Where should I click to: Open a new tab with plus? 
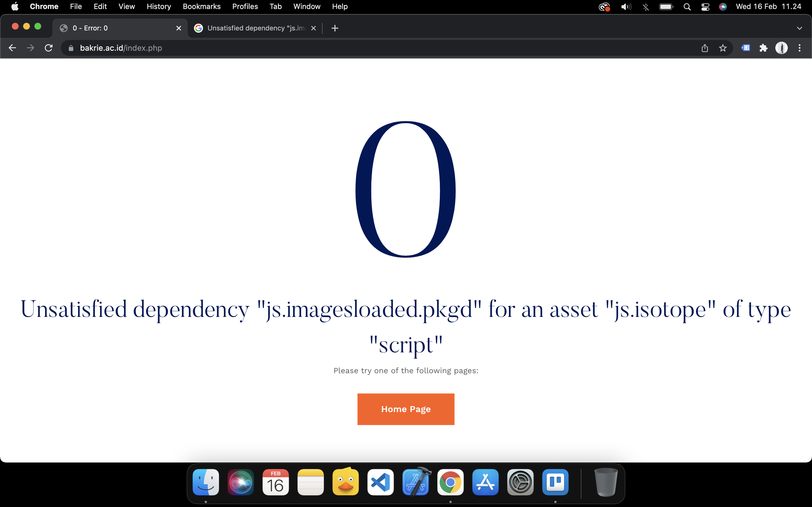point(335,28)
